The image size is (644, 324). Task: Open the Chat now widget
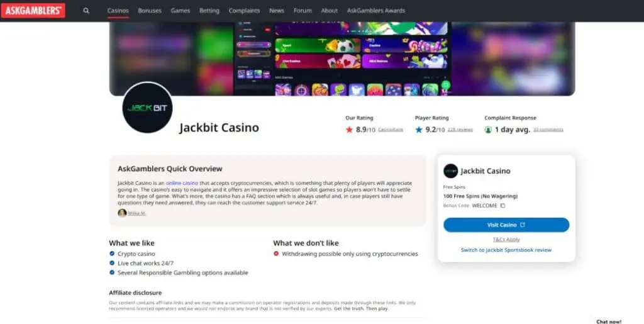pyautogui.click(x=609, y=321)
